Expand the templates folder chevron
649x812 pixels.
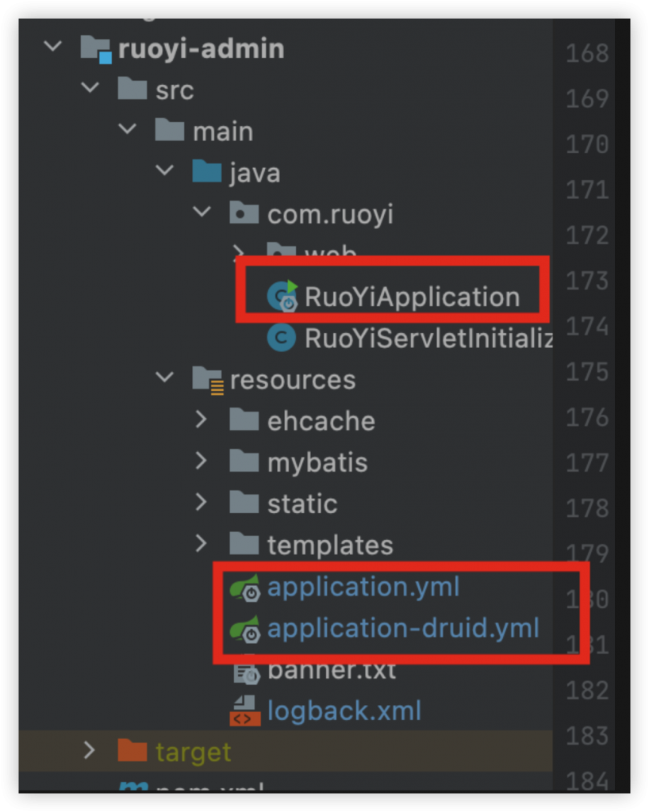coord(201,544)
